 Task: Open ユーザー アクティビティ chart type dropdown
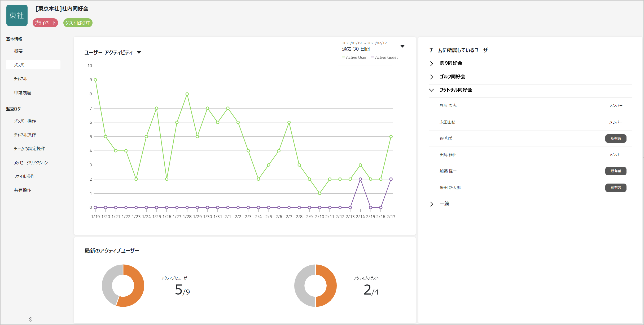(139, 52)
